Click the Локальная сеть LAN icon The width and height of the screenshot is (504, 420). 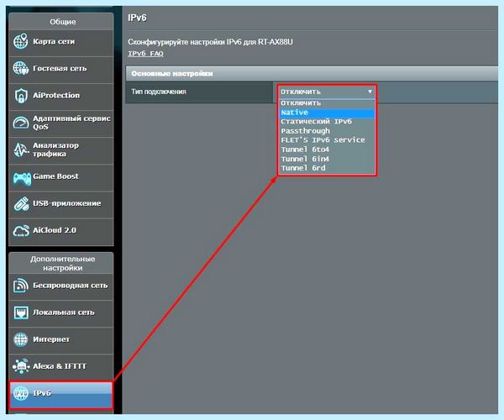click(20, 312)
